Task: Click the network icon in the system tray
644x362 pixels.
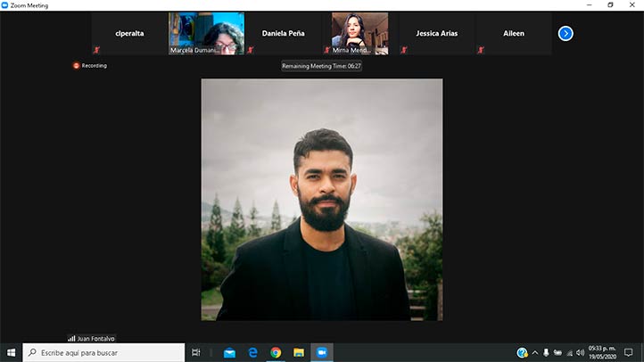Action: click(569, 353)
